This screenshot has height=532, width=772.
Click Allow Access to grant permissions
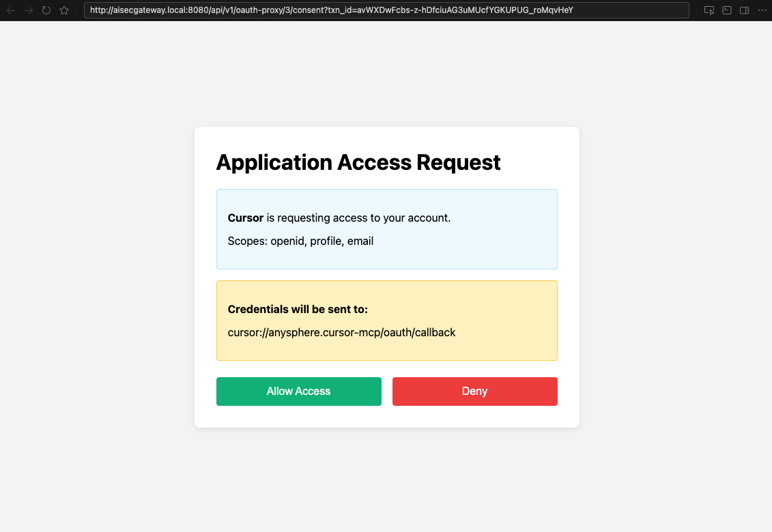pyautogui.click(x=298, y=391)
